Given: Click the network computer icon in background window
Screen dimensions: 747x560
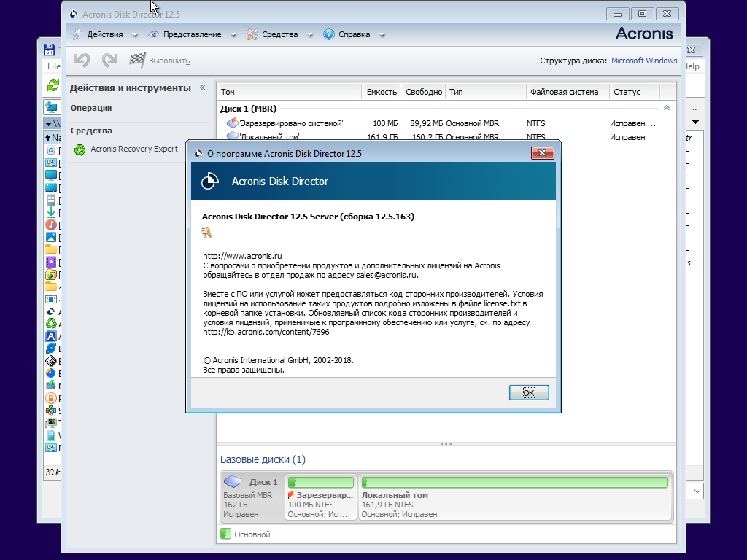Looking at the screenshot, I should [x=51, y=107].
